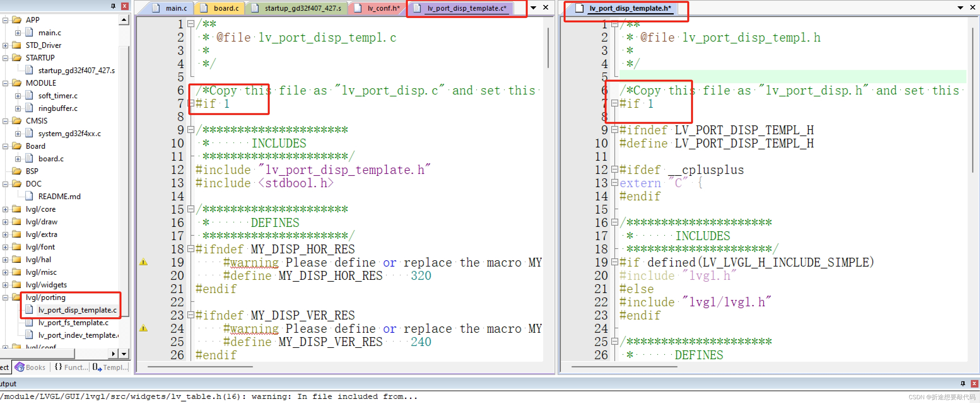Click the project panel pin icon
The image size is (980, 403).
[x=113, y=6]
